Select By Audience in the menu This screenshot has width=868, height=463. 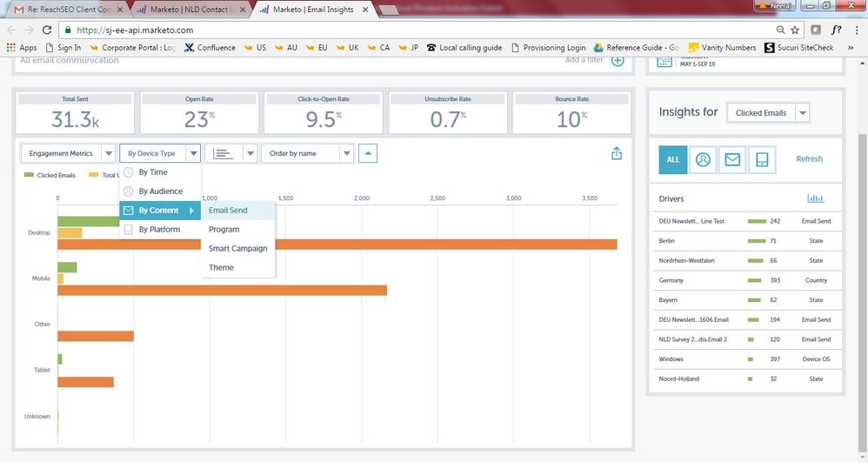160,191
